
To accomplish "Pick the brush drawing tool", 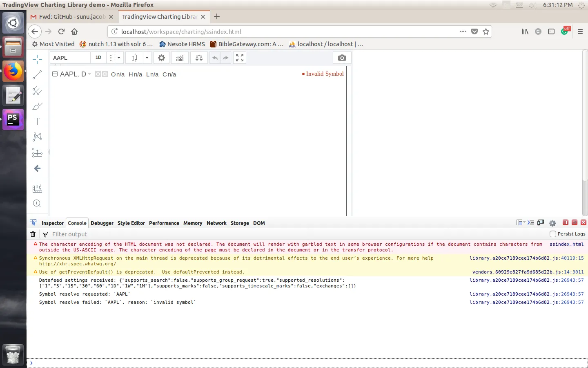I will [x=37, y=106].
